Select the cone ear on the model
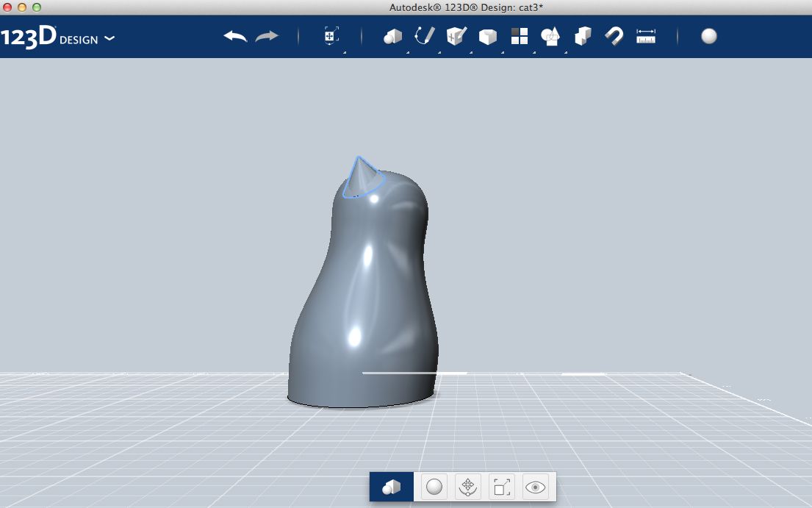 (362, 179)
